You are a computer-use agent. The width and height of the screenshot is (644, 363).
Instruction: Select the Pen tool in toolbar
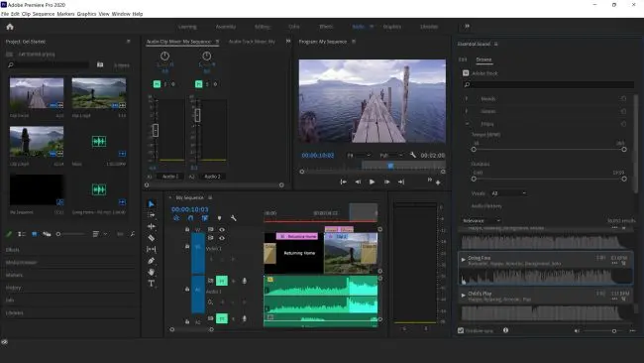click(x=152, y=261)
